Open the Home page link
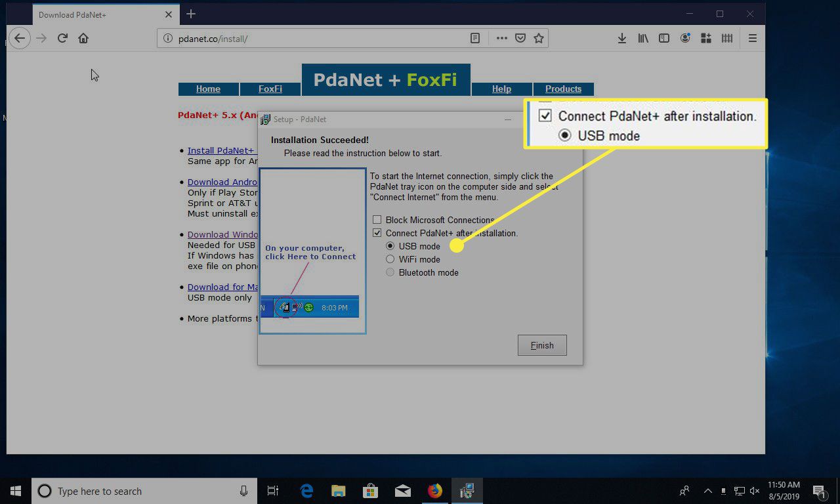The width and height of the screenshot is (840, 504). tap(208, 89)
